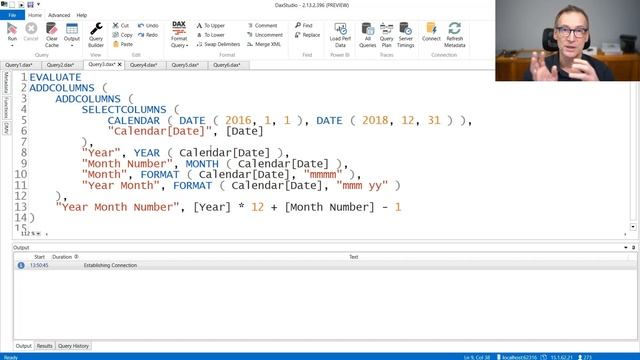
Task: Open the File menu
Action: pyautogui.click(x=12, y=15)
